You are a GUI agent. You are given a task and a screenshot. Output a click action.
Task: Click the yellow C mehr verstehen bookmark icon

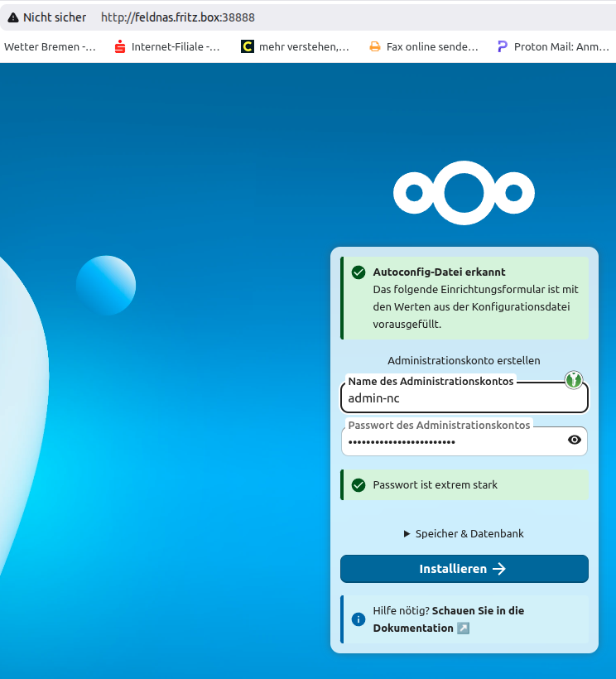coord(247,47)
